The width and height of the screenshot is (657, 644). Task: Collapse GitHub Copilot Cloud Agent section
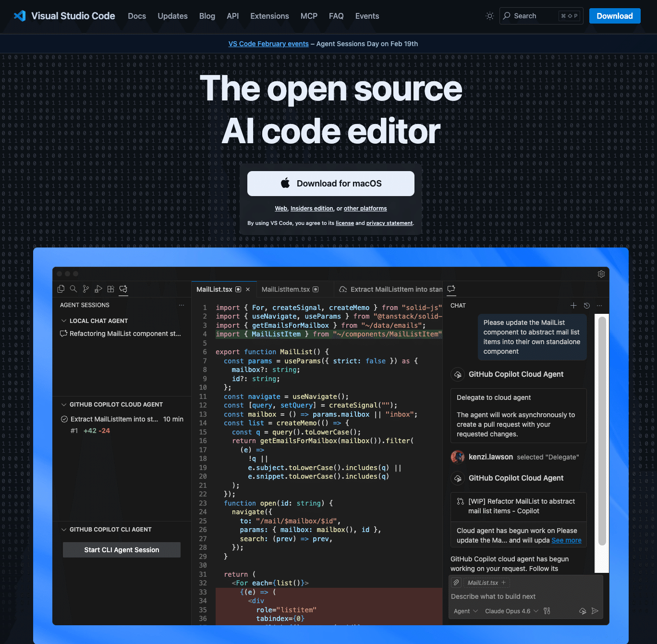[x=64, y=405]
